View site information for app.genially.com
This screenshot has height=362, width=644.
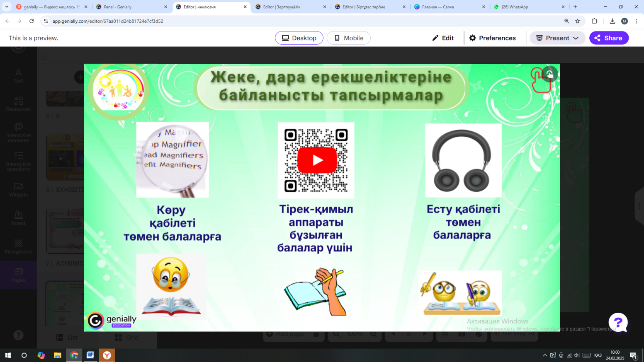[x=46, y=21]
